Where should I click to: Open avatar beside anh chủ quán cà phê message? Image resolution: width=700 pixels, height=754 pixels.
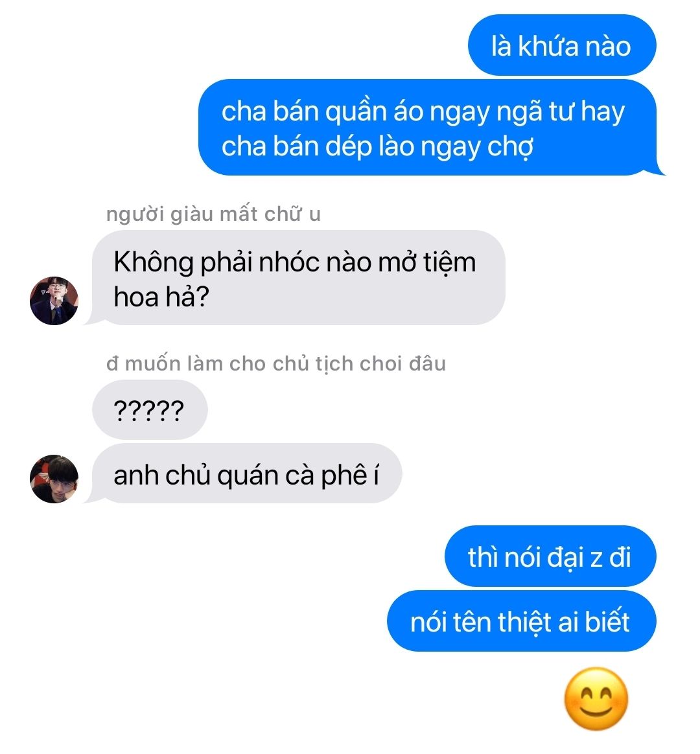(54, 479)
